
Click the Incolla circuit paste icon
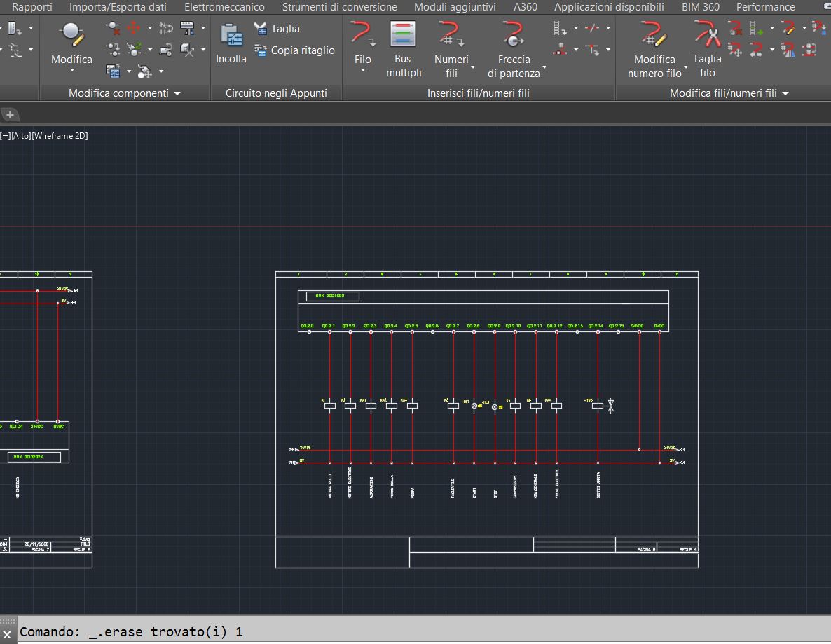click(x=231, y=35)
